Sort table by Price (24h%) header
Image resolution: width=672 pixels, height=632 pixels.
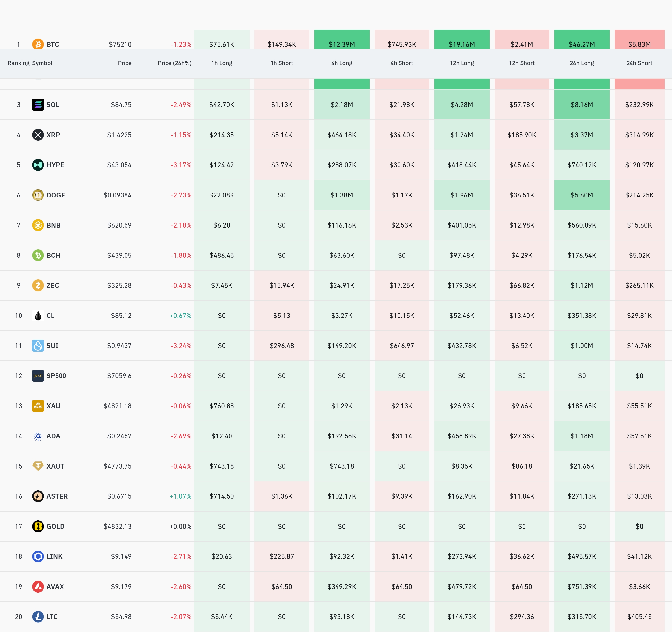pos(174,63)
